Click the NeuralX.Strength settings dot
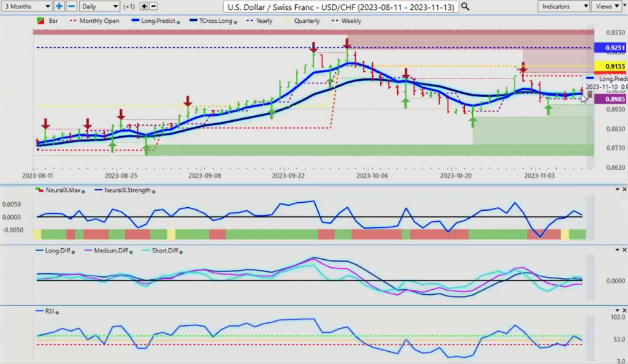The height and width of the screenshot is (364, 628). (154, 192)
